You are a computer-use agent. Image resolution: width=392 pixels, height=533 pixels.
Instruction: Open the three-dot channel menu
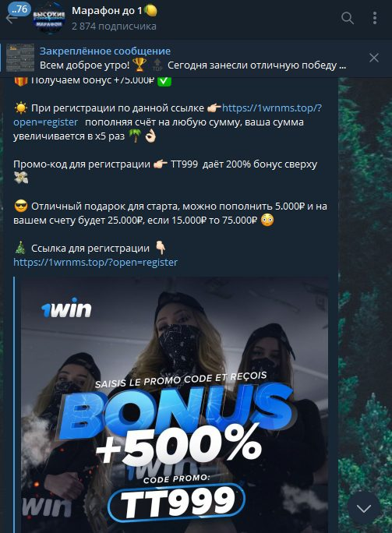(x=375, y=18)
